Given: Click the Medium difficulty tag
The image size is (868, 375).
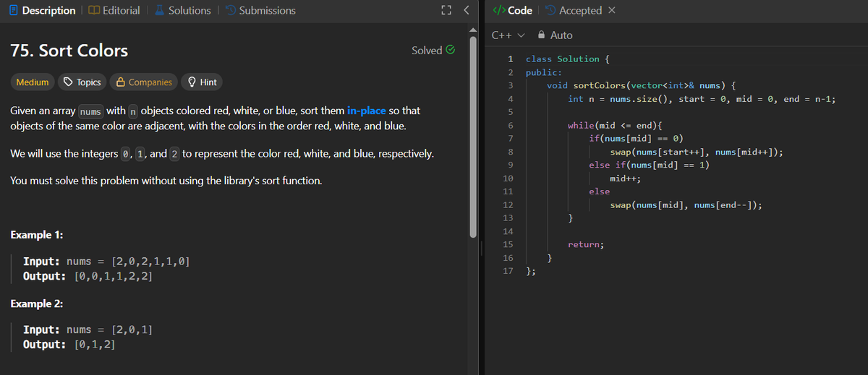Looking at the screenshot, I should point(33,82).
